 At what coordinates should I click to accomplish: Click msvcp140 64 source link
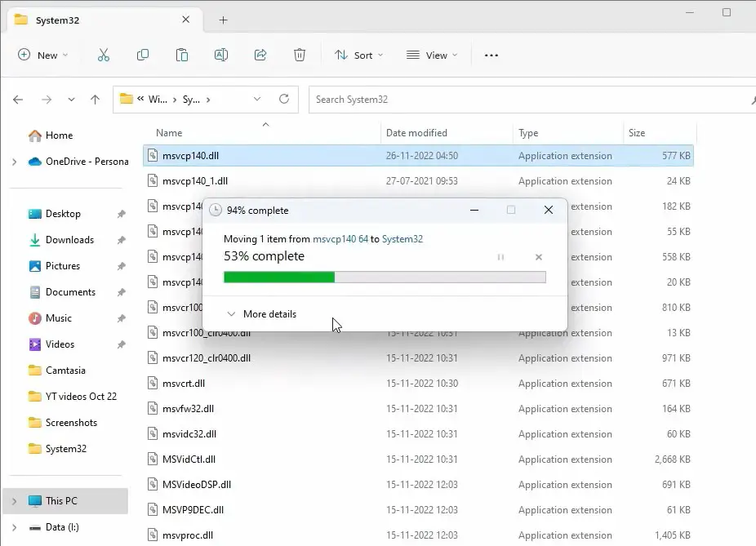point(340,239)
